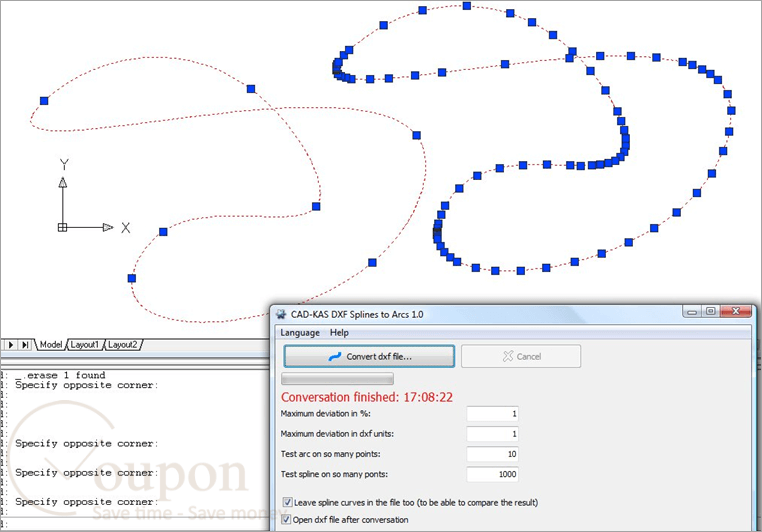
Task: Click 'Conversation finished: 17:08:22' status text
Action: 367,397
